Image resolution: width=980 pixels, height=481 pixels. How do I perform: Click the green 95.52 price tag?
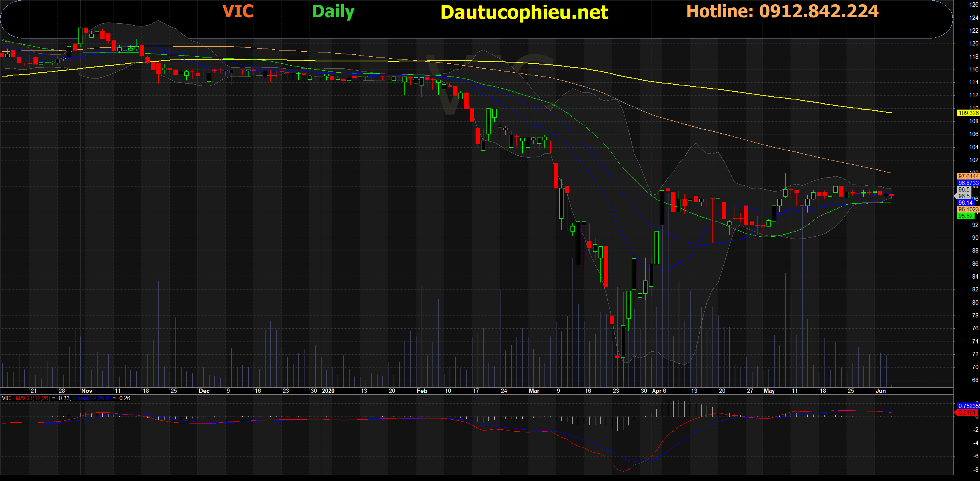click(x=965, y=216)
